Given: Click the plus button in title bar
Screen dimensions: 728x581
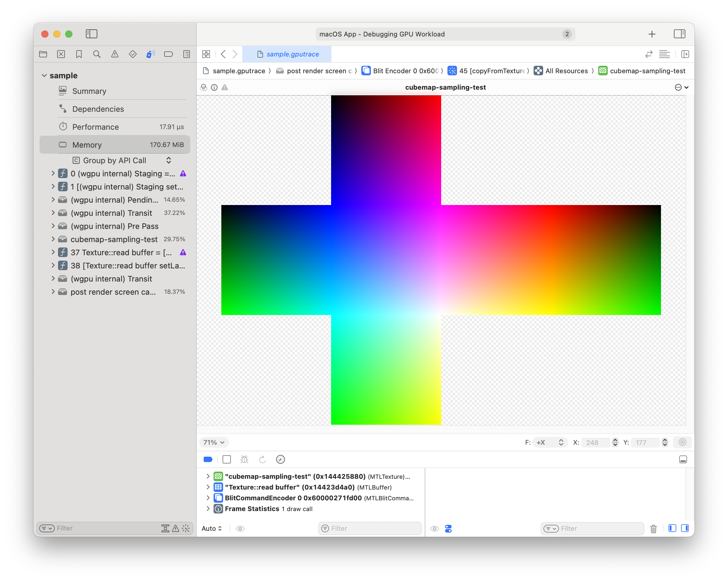Looking at the screenshot, I should click(652, 34).
